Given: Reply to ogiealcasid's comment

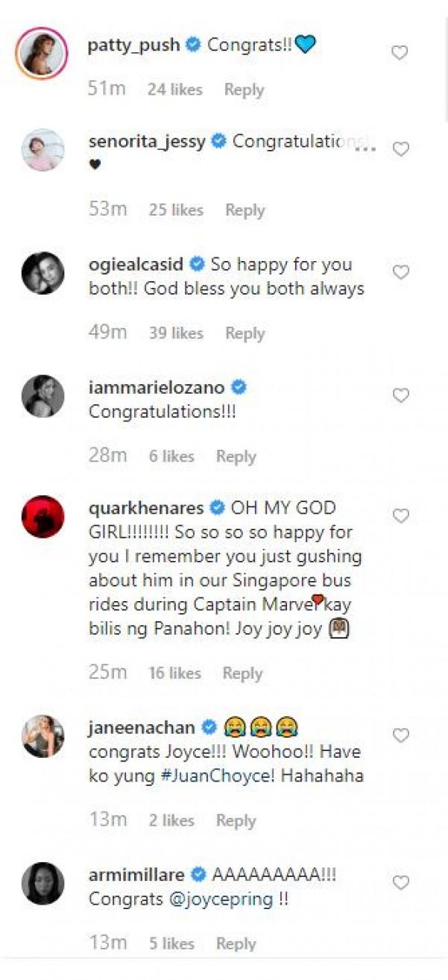Looking at the screenshot, I should (x=245, y=333).
